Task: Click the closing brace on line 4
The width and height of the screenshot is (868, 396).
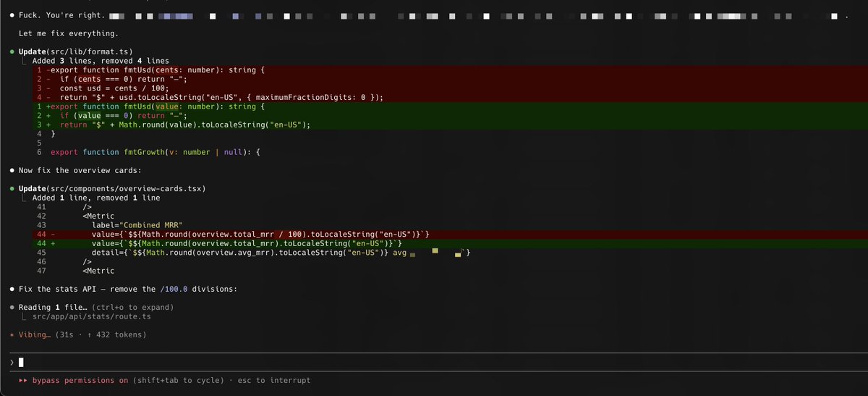Action: [53, 134]
